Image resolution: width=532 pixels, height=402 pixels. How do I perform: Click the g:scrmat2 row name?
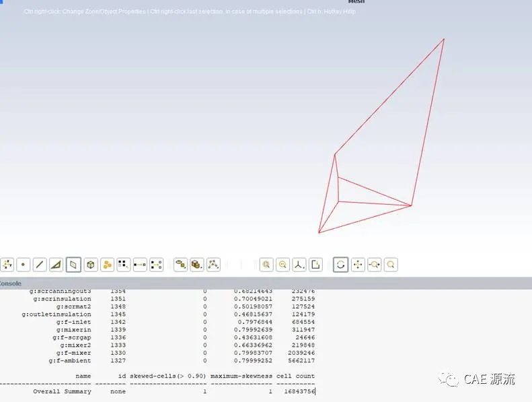point(73,306)
